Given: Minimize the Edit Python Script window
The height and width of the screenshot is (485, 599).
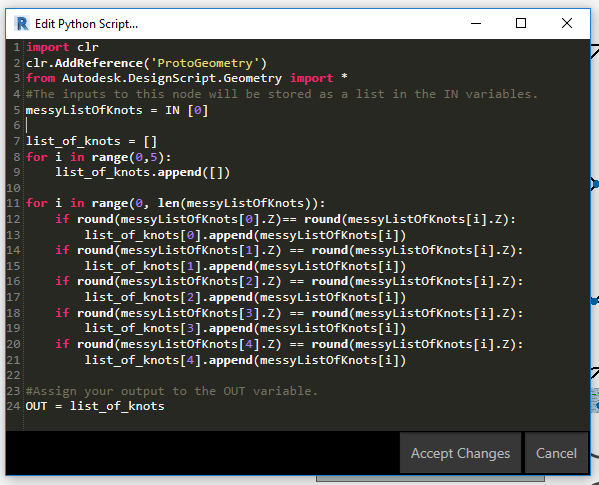Looking at the screenshot, I should pyautogui.click(x=476, y=23).
